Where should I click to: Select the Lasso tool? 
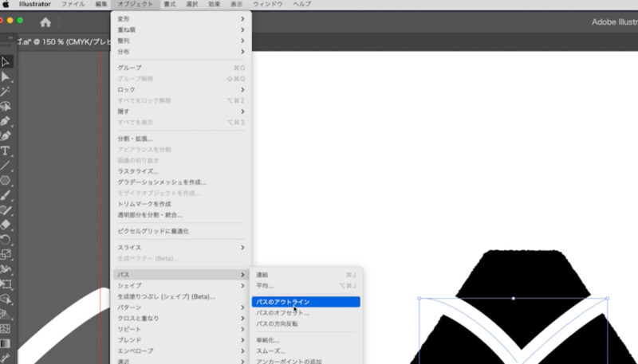(x=6, y=107)
